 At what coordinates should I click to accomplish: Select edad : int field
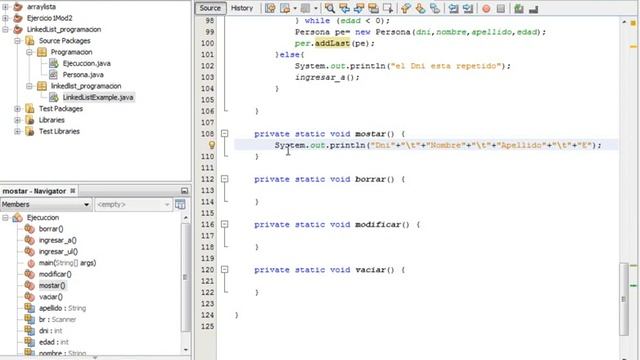click(x=54, y=342)
